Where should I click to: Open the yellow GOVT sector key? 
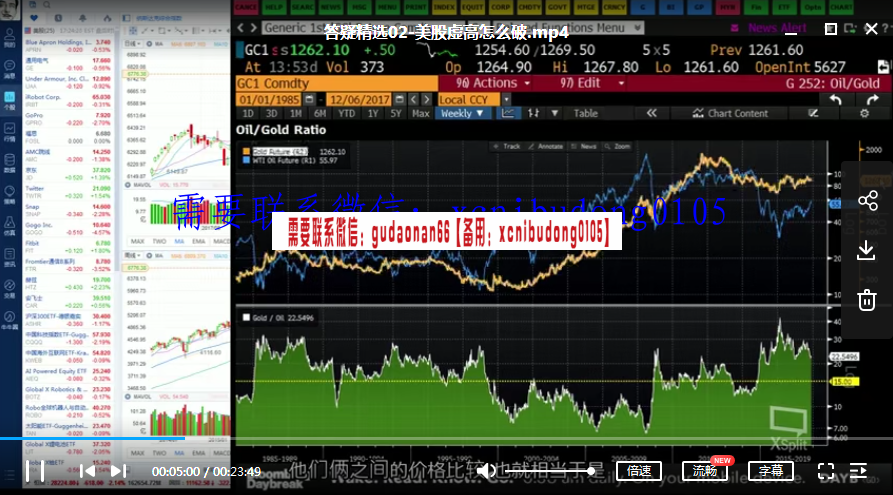557,7
